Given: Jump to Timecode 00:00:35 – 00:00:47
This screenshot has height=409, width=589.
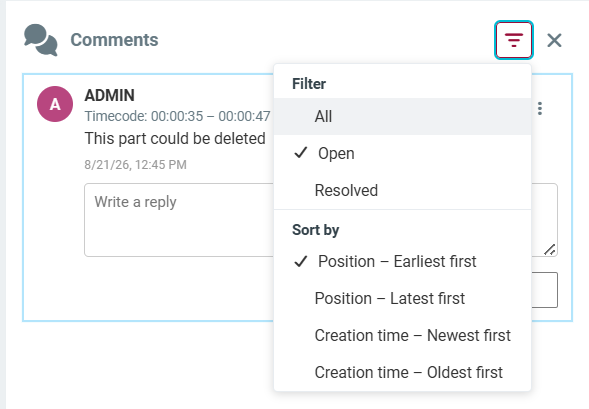Looking at the screenshot, I should point(177,116).
